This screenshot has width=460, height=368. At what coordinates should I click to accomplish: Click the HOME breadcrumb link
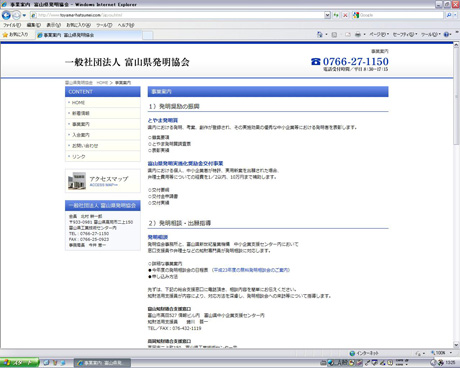pyautogui.click(x=102, y=83)
